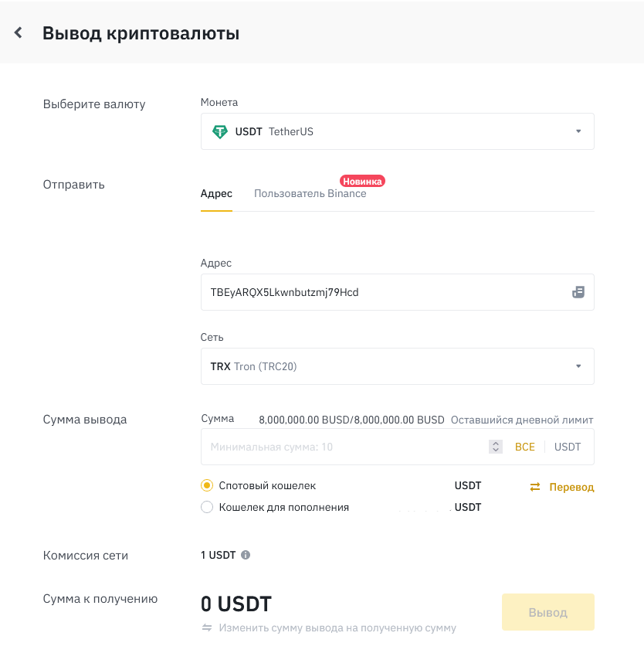644x653 pixels.
Task: Click the yellow Вывод button
Action: coord(547,612)
